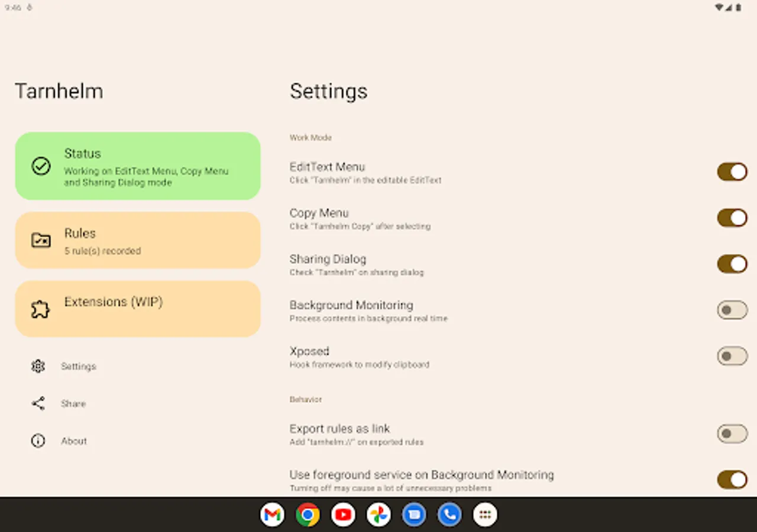Turn off the Sharing Dialog switch
Screen dimensions: 757x532
coord(732,264)
